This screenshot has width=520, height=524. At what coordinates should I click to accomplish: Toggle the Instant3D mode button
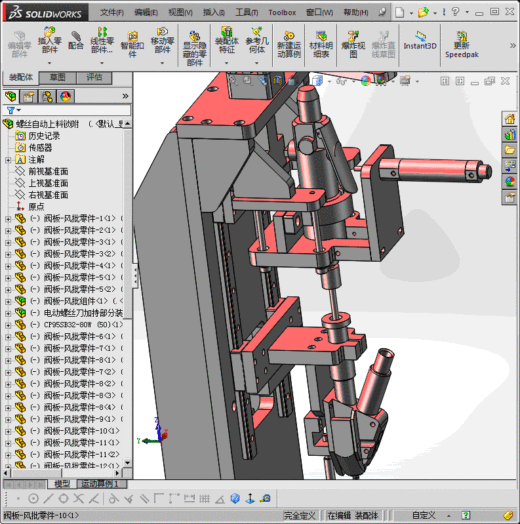[420, 41]
